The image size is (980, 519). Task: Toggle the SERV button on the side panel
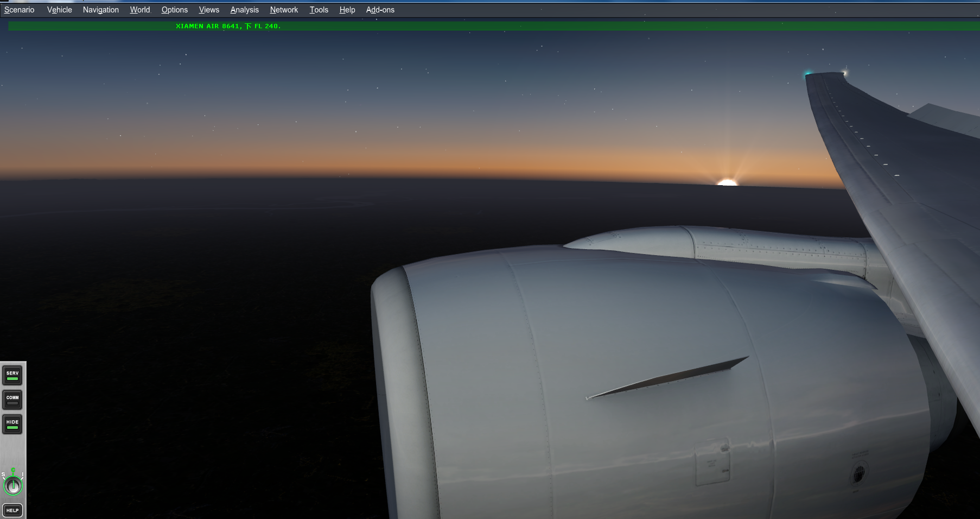(x=12, y=376)
